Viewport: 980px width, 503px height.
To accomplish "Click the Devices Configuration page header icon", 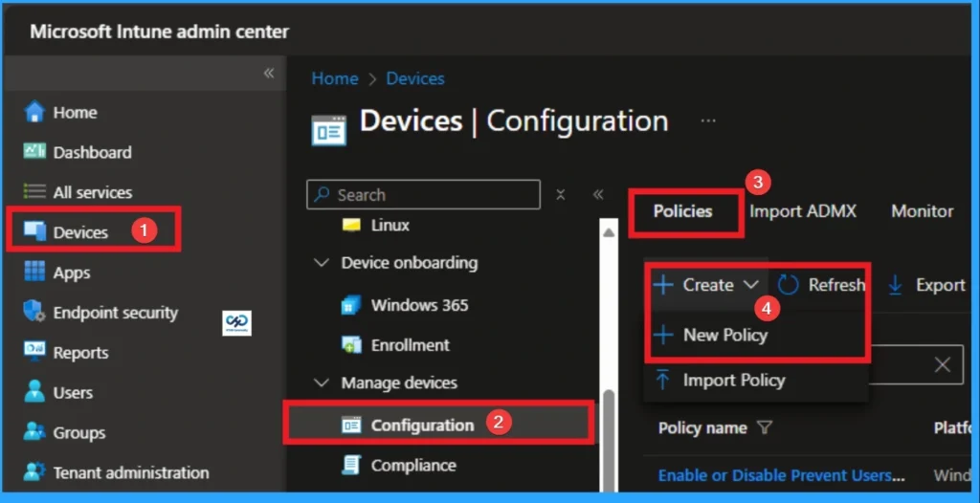I will pyautogui.click(x=329, y=130).
